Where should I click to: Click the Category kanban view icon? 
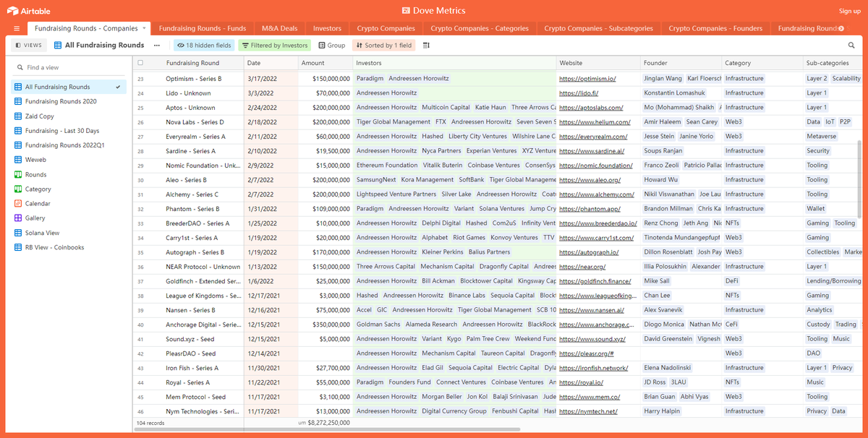coord(18,189)
